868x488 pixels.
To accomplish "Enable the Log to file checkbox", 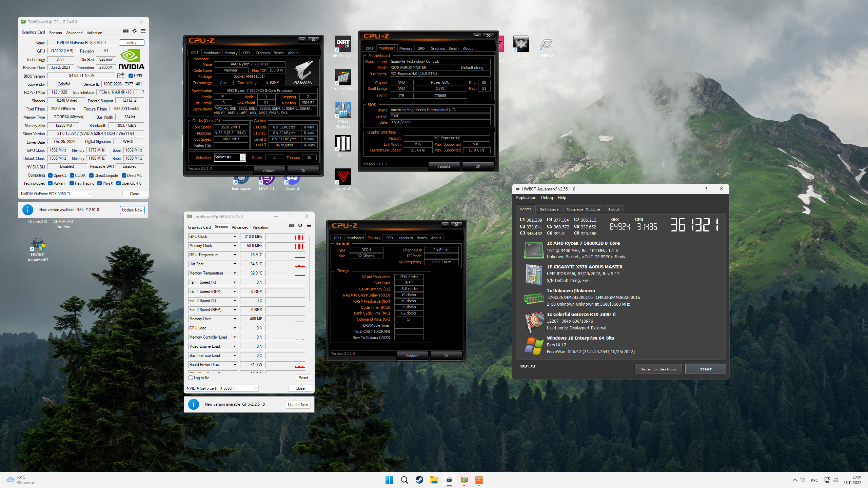I will [191, 378].
